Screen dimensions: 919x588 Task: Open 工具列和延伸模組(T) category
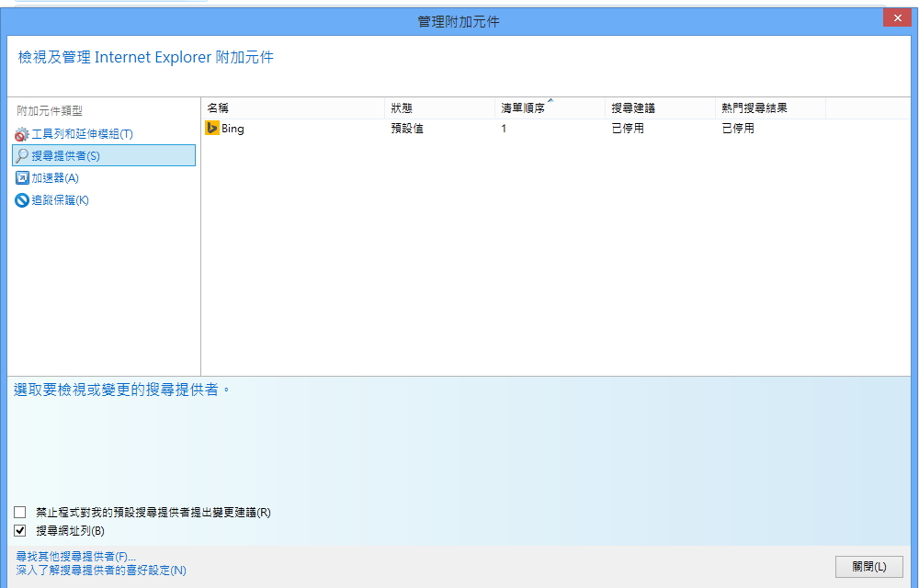pyautogui.click(x=82, y=134)
